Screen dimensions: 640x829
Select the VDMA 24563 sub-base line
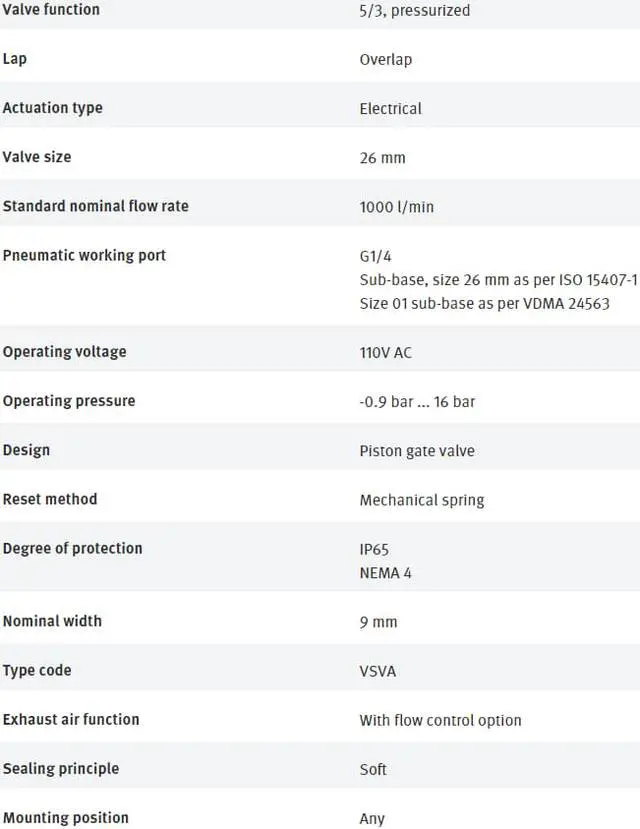(x=484, y=304)
